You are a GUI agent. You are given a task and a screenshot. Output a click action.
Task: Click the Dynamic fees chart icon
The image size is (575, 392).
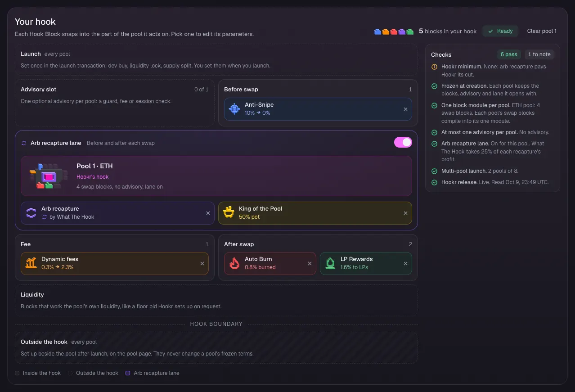31,263
